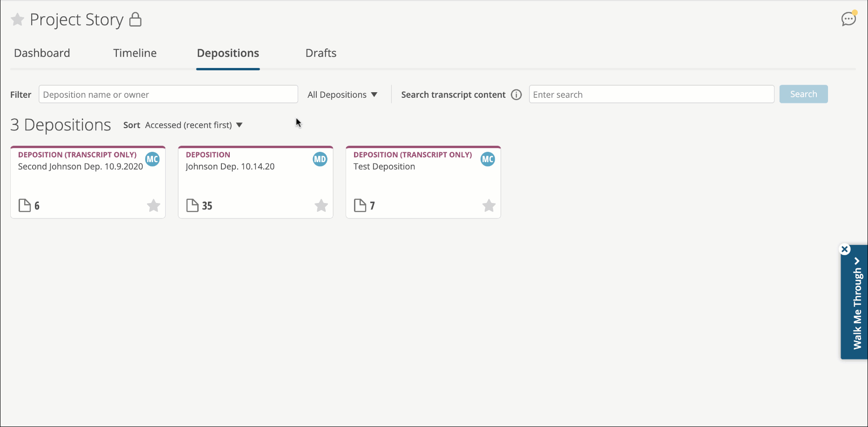Image resolution: width=868 pixels, height=427 pixels.
Task: Click the Project Story title
Action: [x=77, y=20]
